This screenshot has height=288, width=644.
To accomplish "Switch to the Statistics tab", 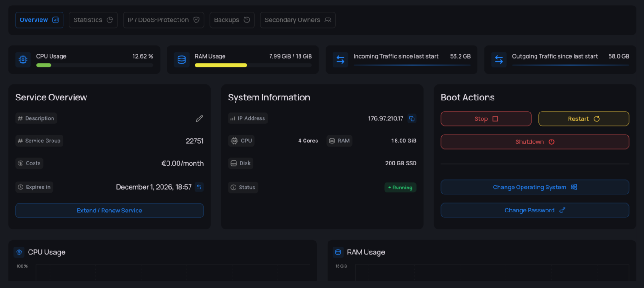I will (x=93, y=20).
